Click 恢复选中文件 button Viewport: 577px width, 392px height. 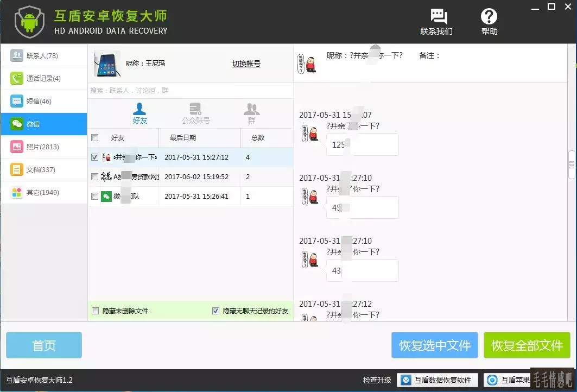tap(435, 345)
